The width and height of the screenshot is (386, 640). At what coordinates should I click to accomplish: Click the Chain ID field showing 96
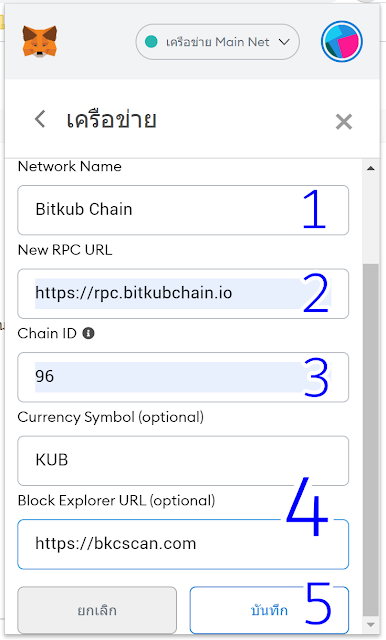183,377
